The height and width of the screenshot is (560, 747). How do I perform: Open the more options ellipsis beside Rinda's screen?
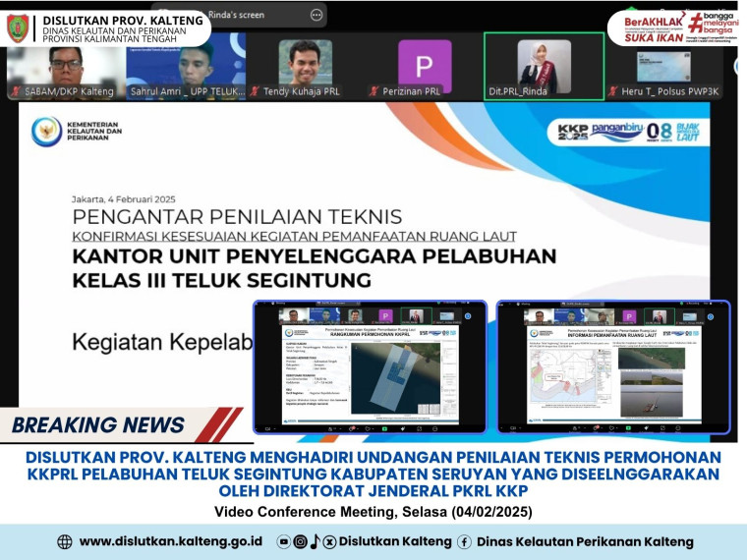(x=316, y=16)
